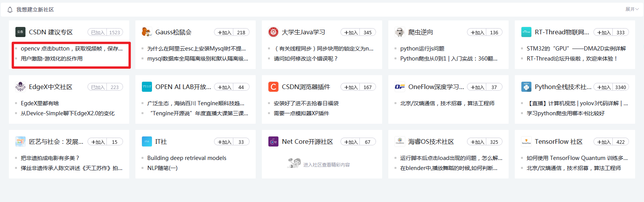Join IT社 with +加入 button
The height and width of the screenshot is (202, 644).
tap(224, 142)
